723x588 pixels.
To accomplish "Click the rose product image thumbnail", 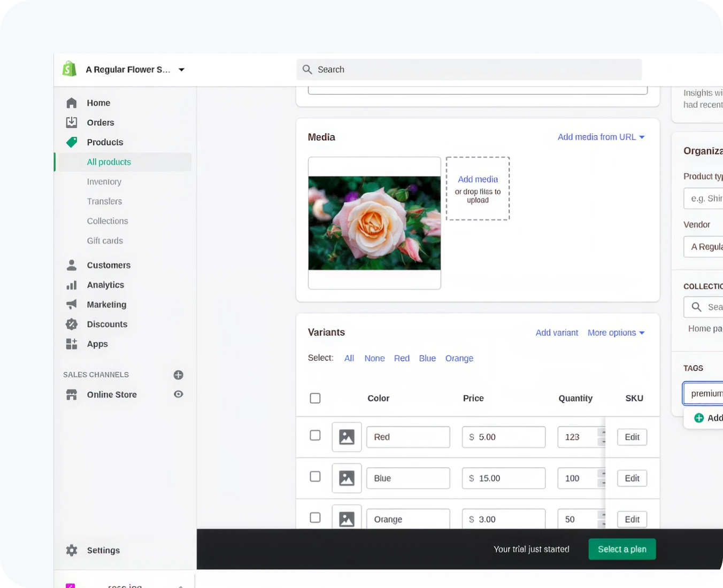I will [374, 223].
